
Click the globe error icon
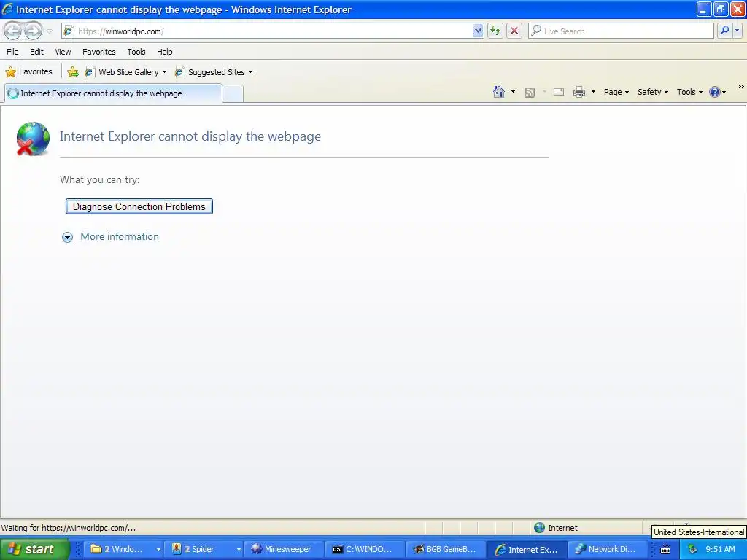click(32, 139)
